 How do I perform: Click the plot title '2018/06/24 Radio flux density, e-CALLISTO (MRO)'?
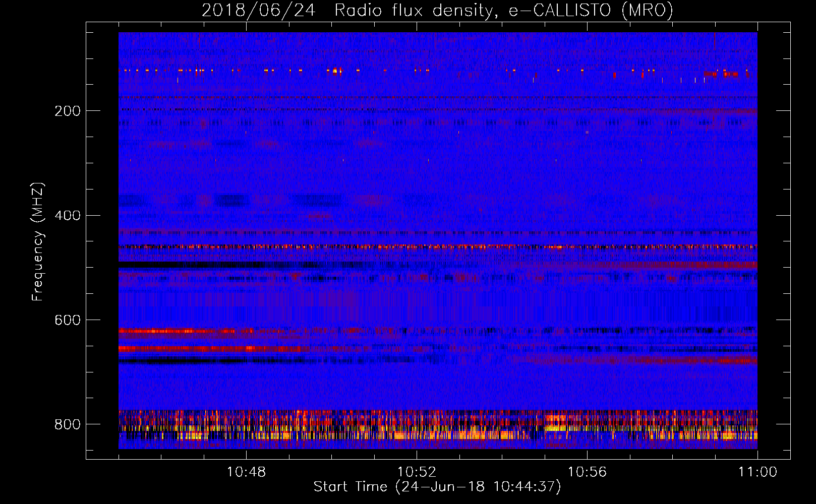click(437, 10)
